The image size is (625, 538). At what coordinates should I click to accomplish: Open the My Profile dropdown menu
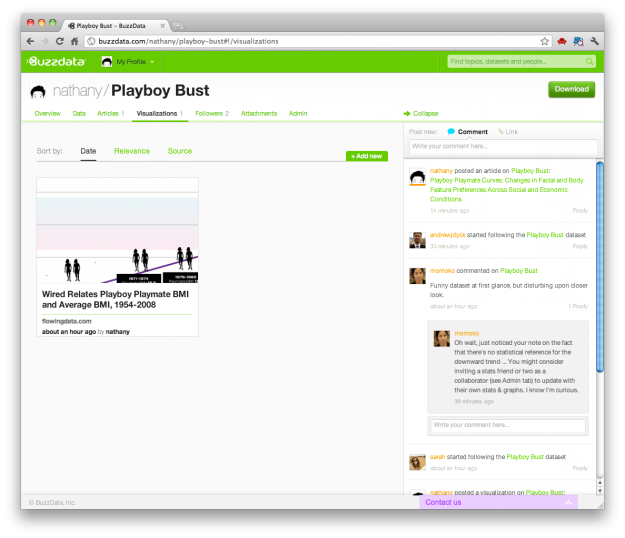(128, 61)
